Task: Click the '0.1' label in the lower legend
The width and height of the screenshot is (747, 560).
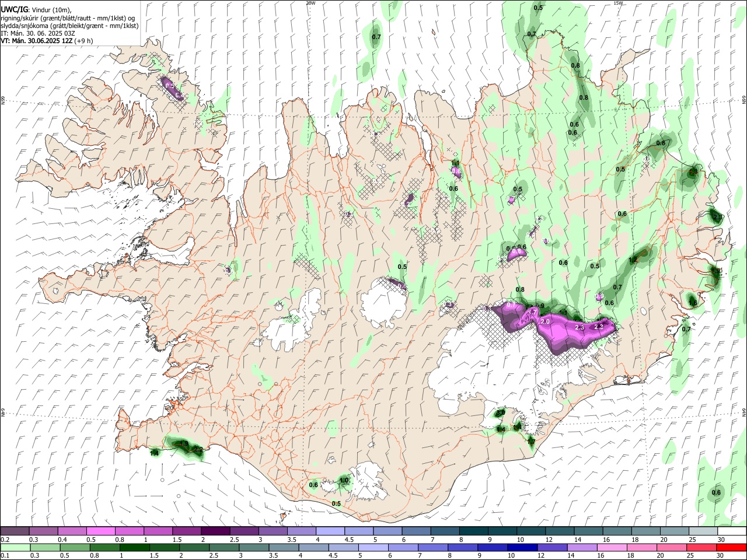Action: click(x=5, y=556)
